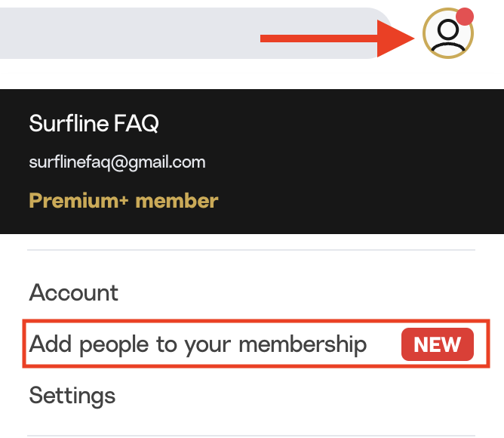Image resolution: width=504 pixels, height=438 pixels.
Task: Click the divider line below Settings
Action: point(251,436)
